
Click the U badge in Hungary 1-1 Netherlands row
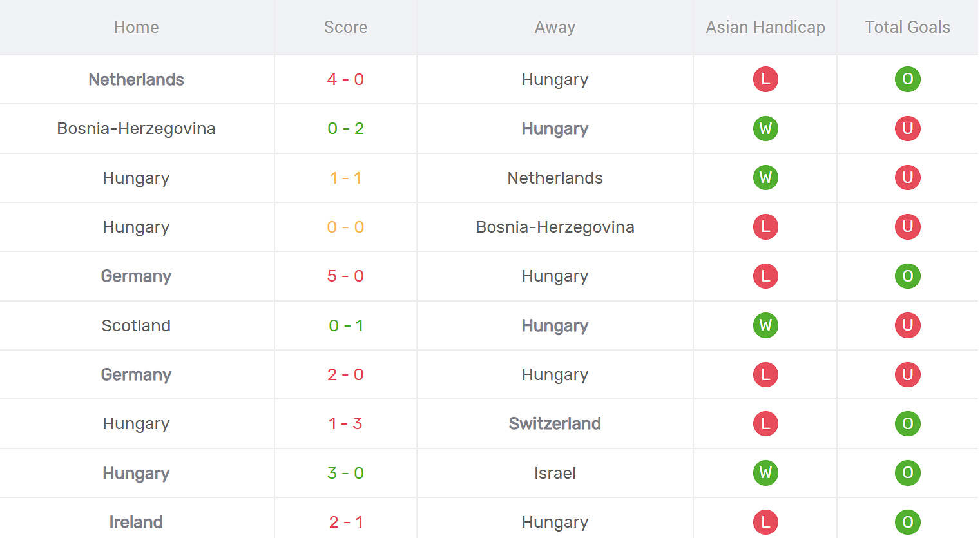(907, 178)
